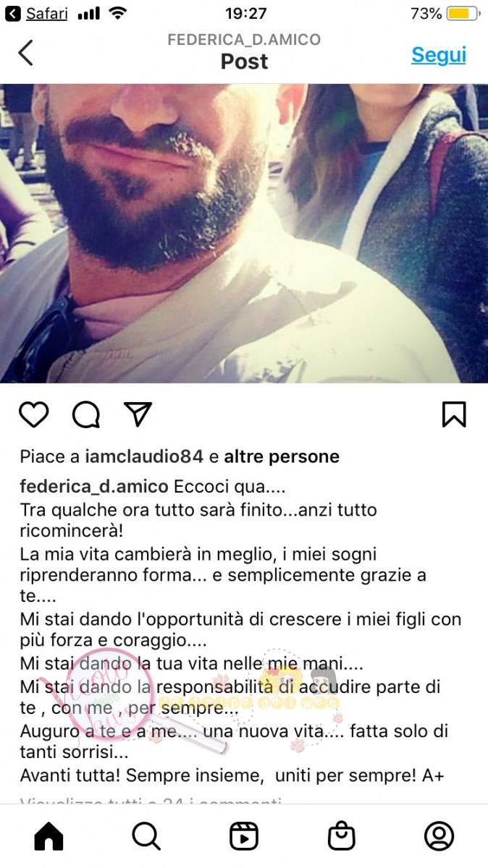Open Search tab magnifier icon

tap(146, 836)
